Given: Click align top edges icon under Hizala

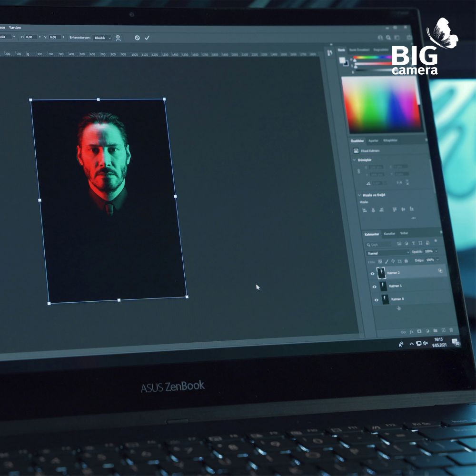Looking at the screenshot, I should [395, 209].
